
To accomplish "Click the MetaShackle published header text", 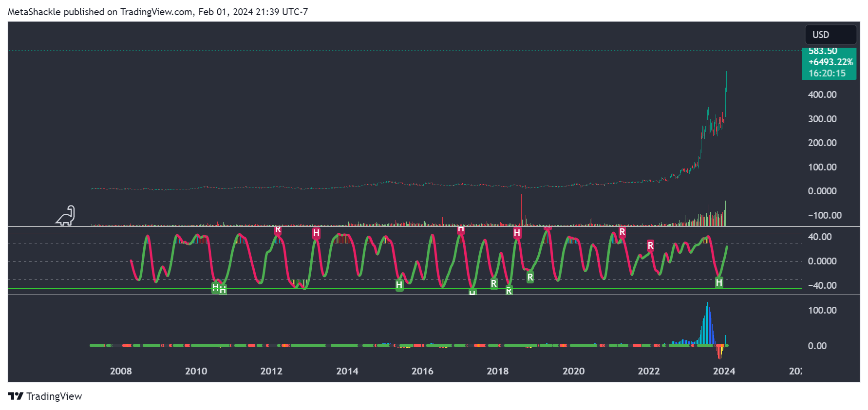I will (x=158, y=12).
